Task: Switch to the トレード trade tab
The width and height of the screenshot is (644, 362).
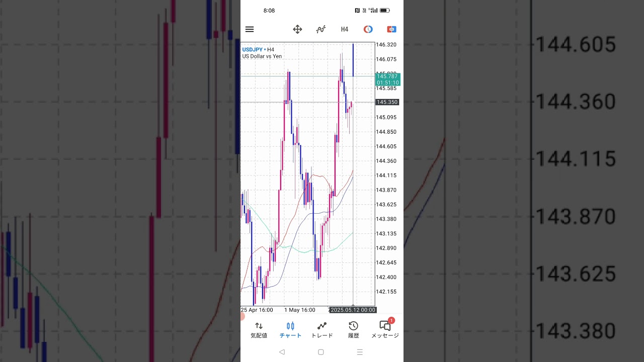Action: [322, 330]
